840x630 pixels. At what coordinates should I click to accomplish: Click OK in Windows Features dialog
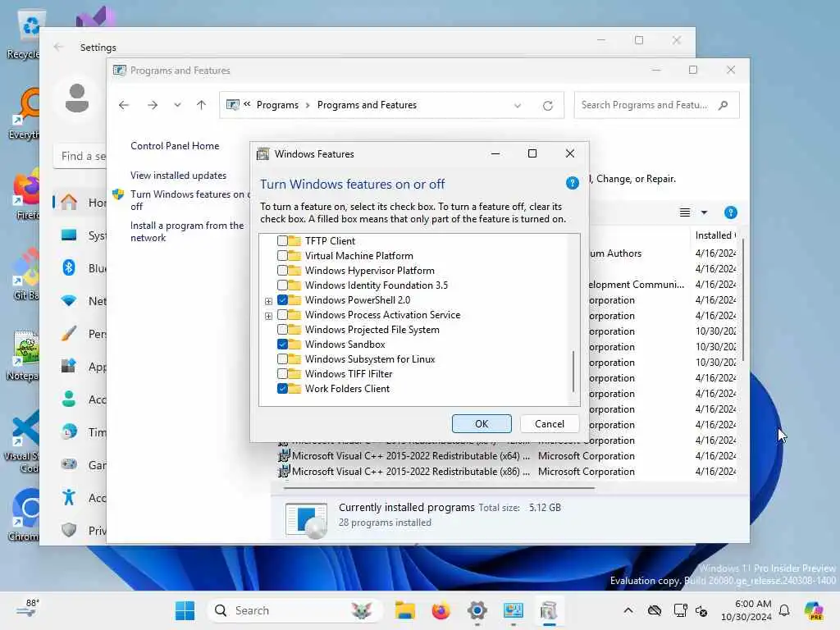tap(482, 424)
